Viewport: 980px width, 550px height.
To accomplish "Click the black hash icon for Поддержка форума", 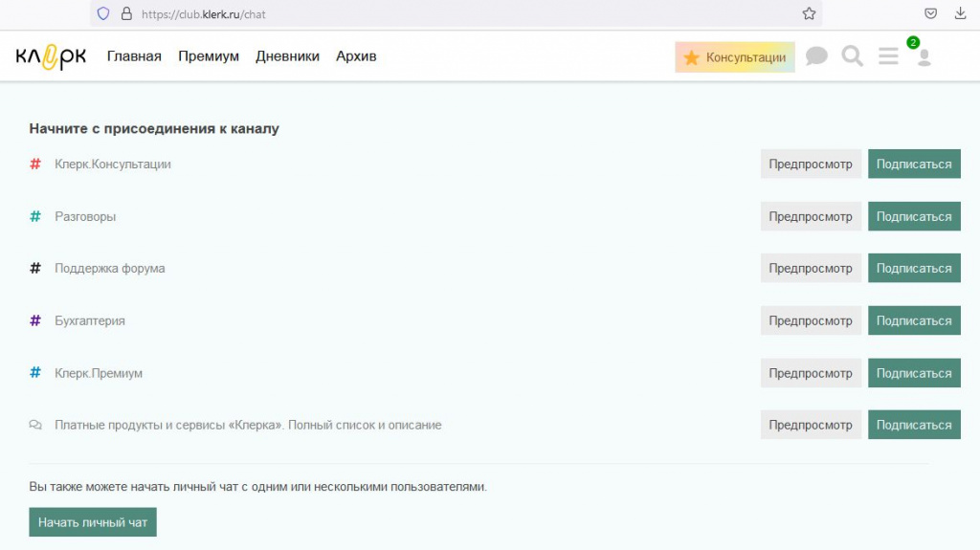I will [x=35, y=268].
